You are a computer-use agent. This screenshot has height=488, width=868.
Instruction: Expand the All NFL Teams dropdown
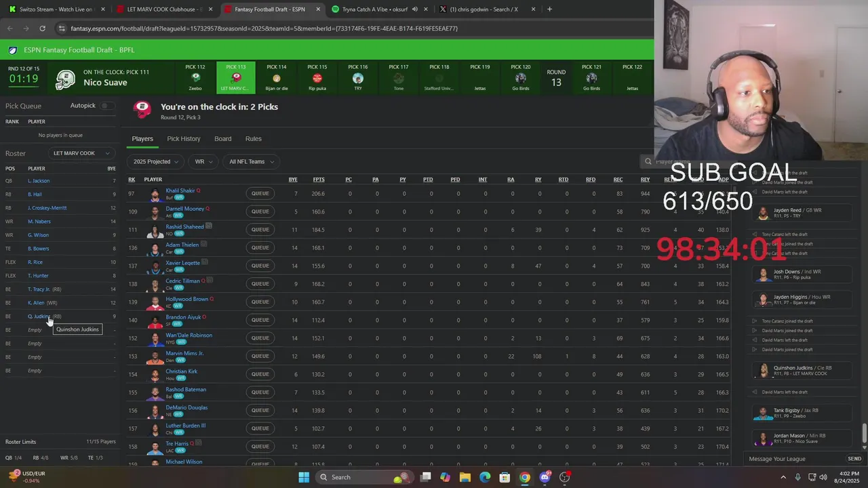click(252, 161)
